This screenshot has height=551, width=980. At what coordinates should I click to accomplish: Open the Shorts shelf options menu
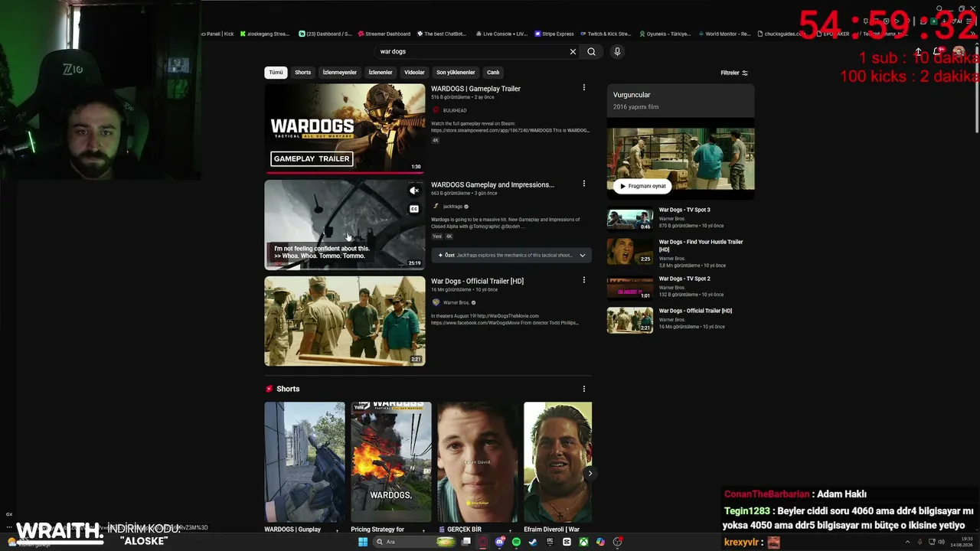[x=584, y=389]
